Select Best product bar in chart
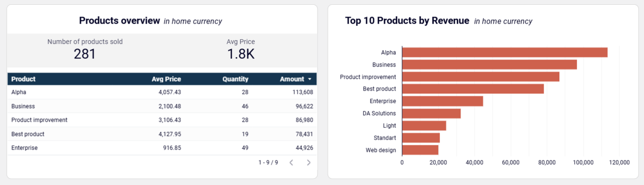644x185 pixels. (473, 89)
